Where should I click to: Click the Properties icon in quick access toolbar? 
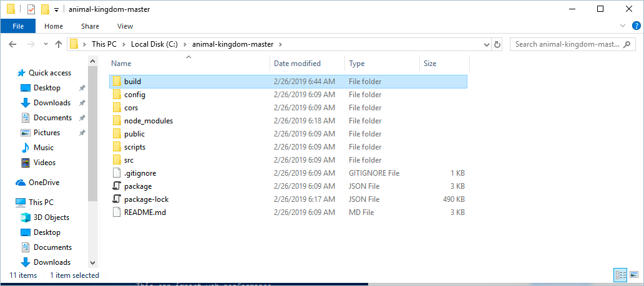tap(31, 9)
